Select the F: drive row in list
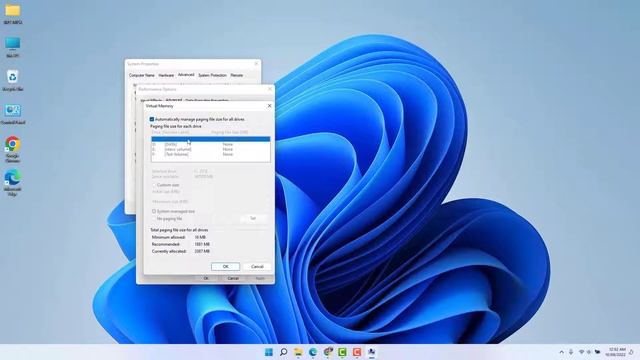The image size is (640, 360). click(x=211, y=154)
